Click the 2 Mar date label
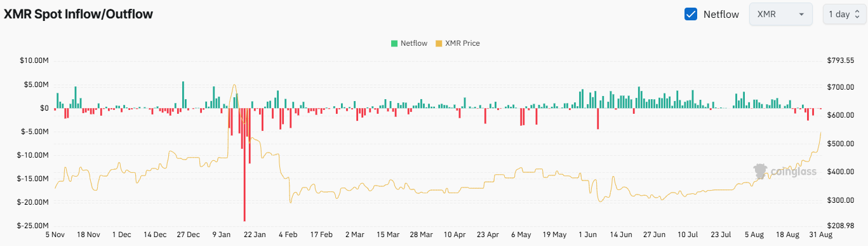The height and width of the screenshot is (246, 868). [x=354, y=235]
